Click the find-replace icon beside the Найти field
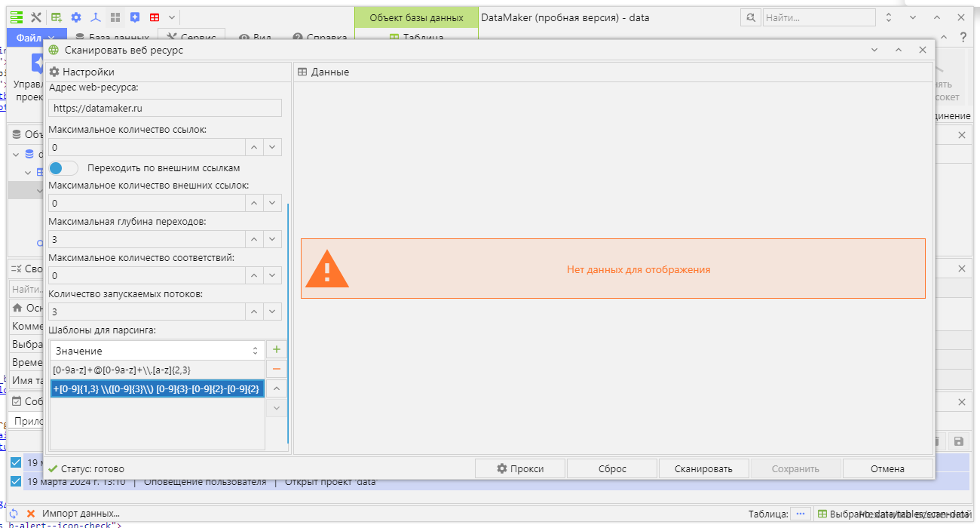Screen dimensions: 980x528 pos(750,17)
